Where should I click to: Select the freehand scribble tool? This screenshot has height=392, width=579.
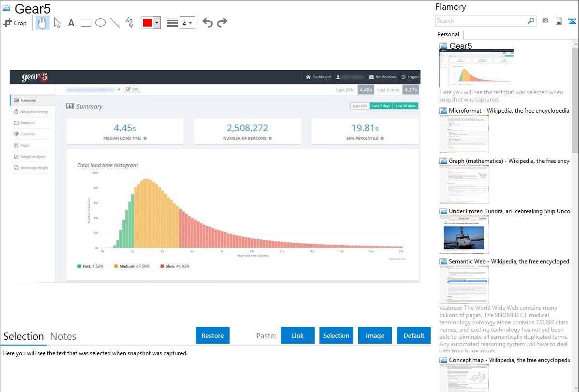130,23
